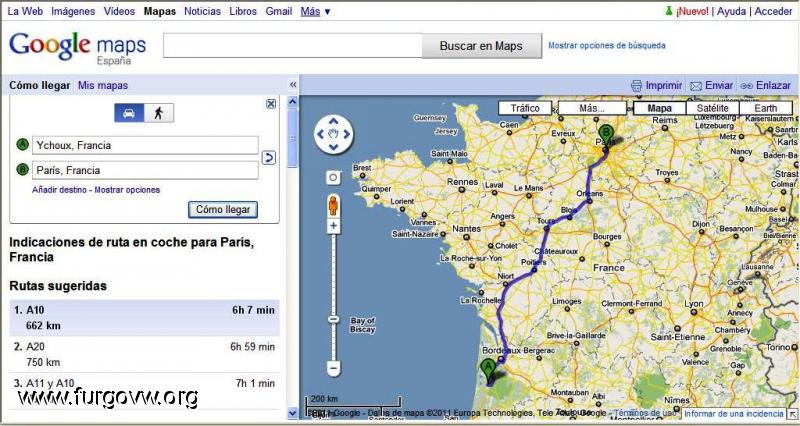Click the recenter circle button above pegman
800x426 pixels.
[333, 178]
